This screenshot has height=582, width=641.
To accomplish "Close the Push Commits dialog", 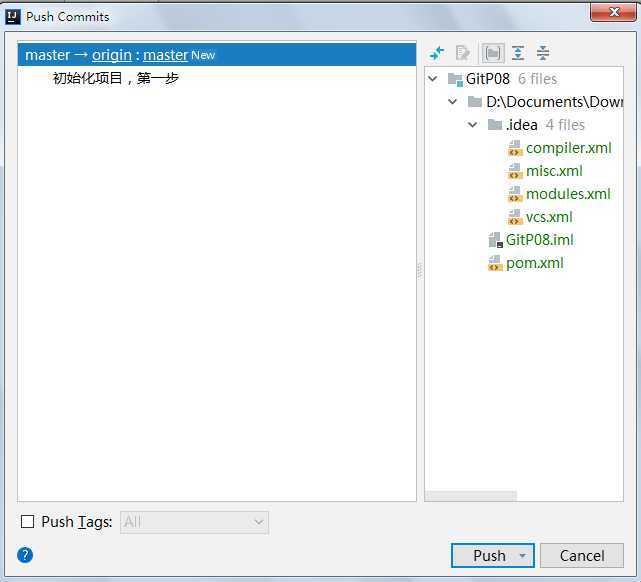I will pyautogui.click(x=613, y=12).
